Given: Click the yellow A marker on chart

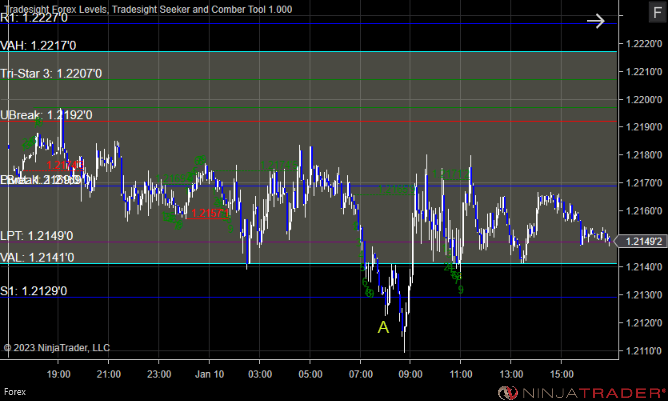Looking at the screenshot, I should coord(383,327).
